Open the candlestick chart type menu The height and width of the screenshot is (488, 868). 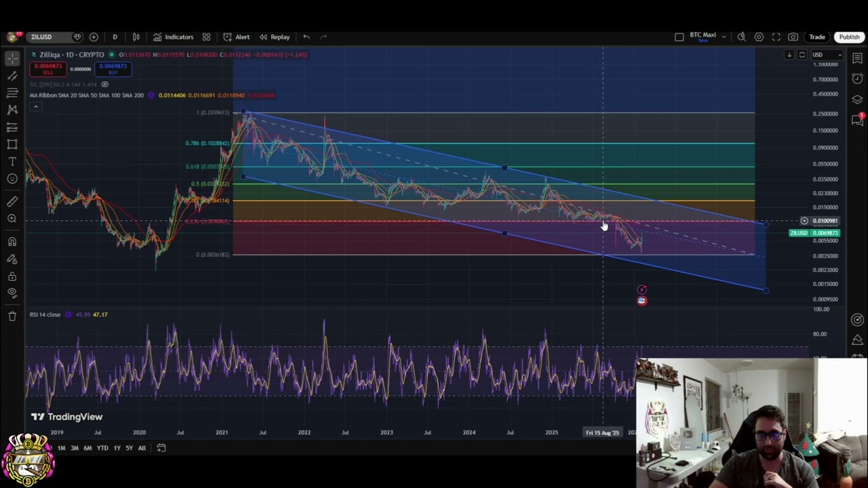[136, 37]
